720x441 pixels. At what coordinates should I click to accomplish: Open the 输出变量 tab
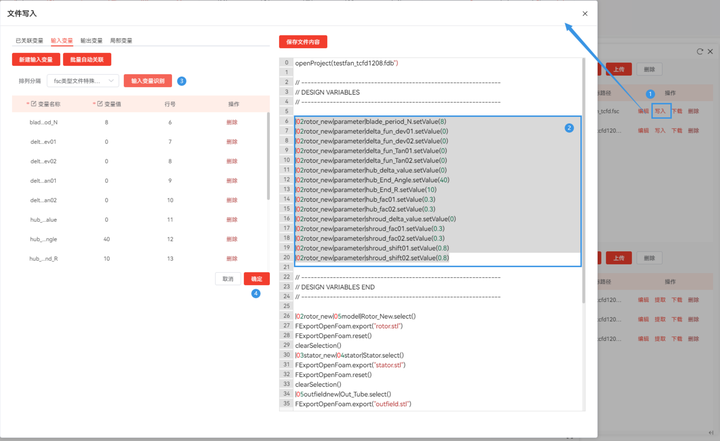pos(91,40)
